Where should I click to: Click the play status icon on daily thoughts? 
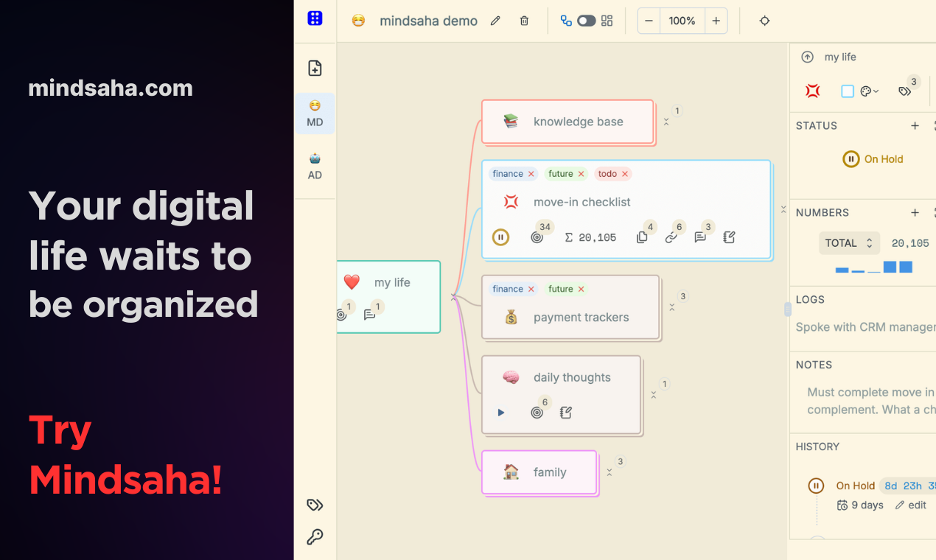tap(501, 413)
